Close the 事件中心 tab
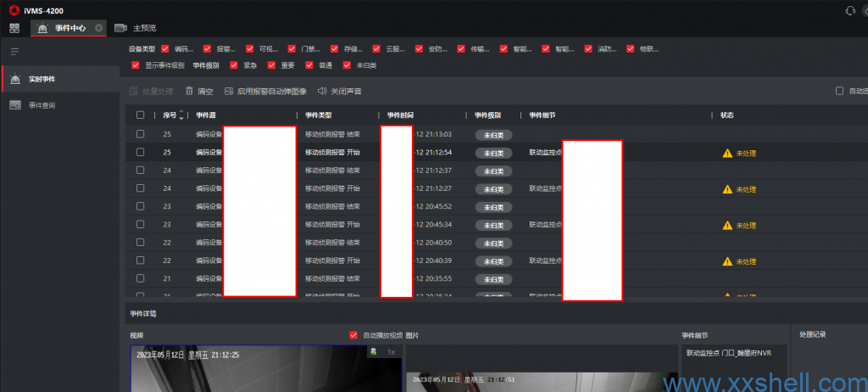This screenshot has width=868, height=392. pyautogui.click(x=98, y=28)
